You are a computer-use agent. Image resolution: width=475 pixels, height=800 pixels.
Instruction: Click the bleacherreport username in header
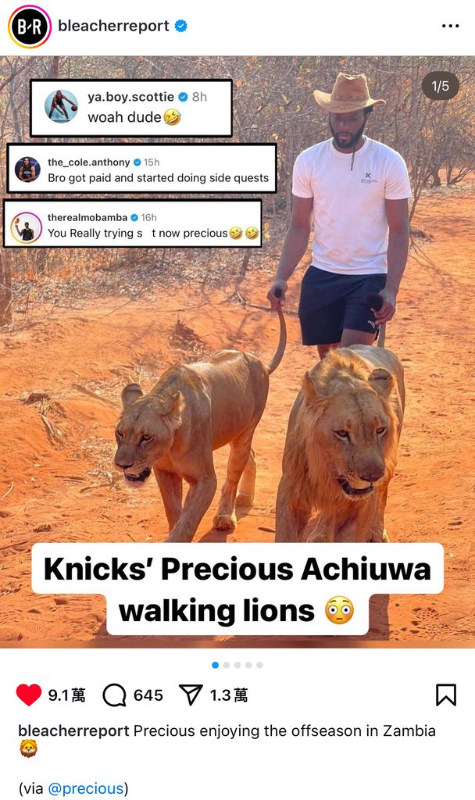pos(114,26)
